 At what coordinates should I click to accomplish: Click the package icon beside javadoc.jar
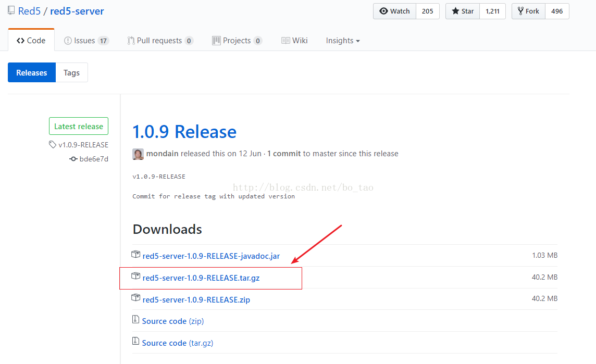(135, 254)
